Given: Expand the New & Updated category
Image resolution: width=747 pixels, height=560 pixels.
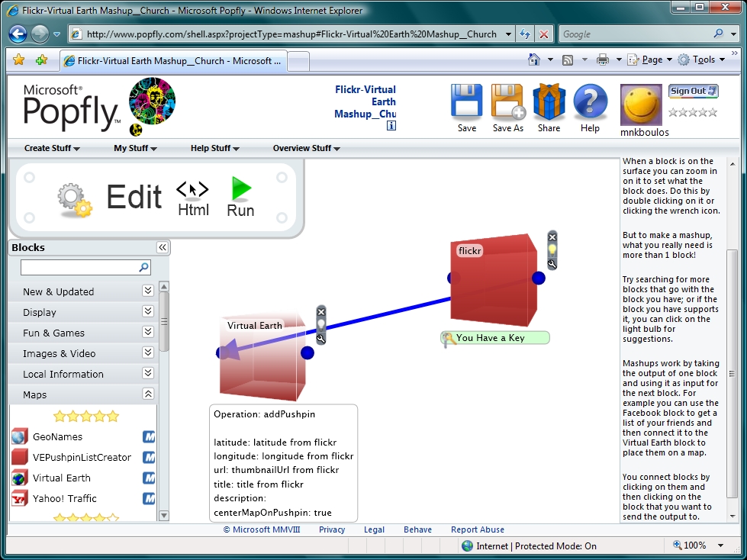Looking at the screenshot, I should click(x=148, y=291).
